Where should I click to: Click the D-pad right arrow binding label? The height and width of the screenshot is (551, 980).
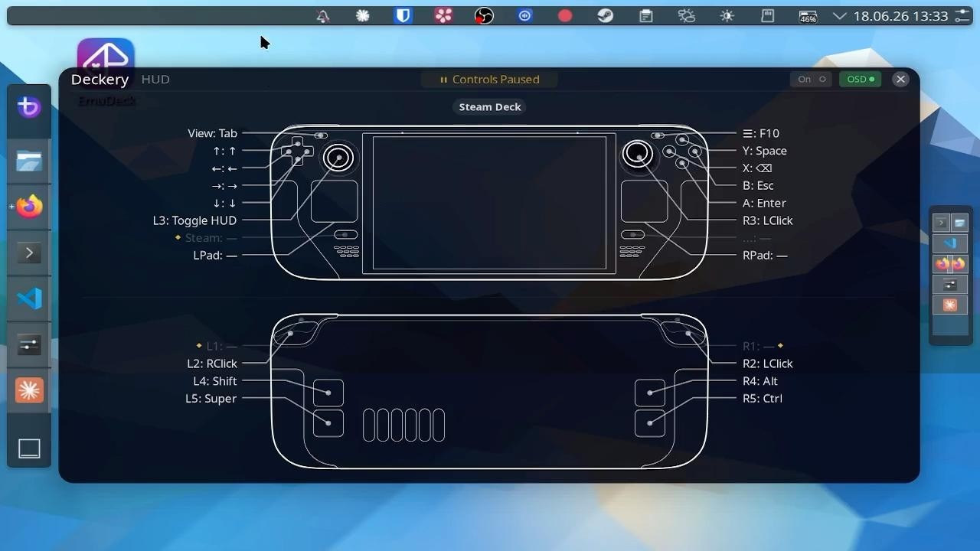tap(224, 185)
